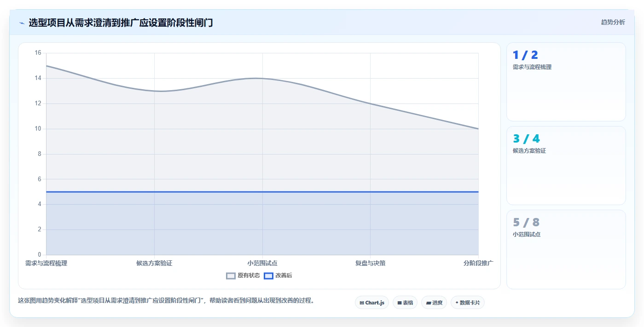The image size is (644, 327).
Task: Click the y-axis value 16
Action: coord(38,53)
